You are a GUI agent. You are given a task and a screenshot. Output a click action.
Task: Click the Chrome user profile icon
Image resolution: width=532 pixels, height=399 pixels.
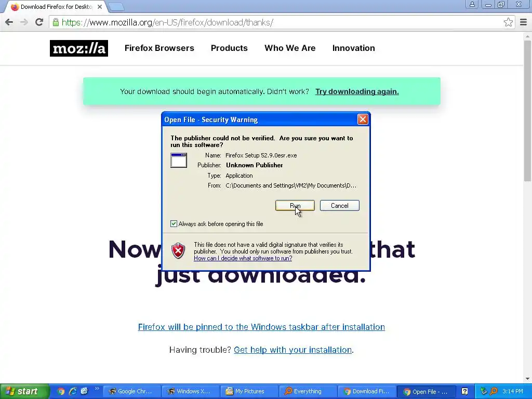pyautogui.click(x=472, y=4)
